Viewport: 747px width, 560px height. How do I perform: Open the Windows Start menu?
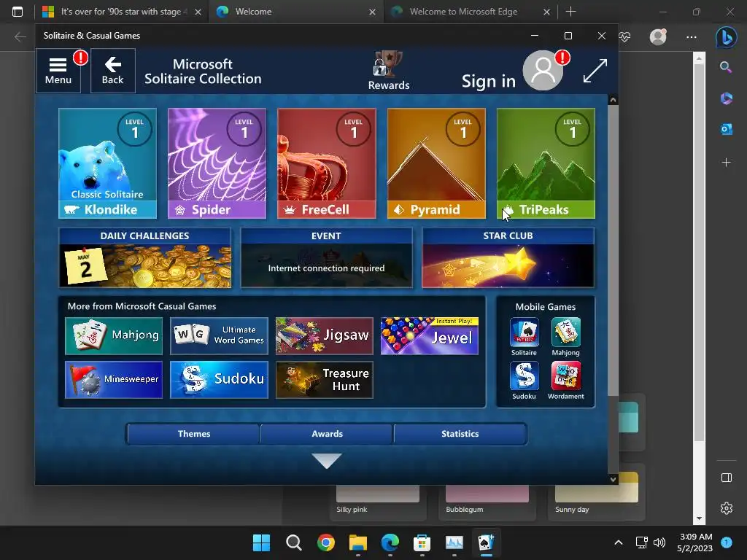261,542
